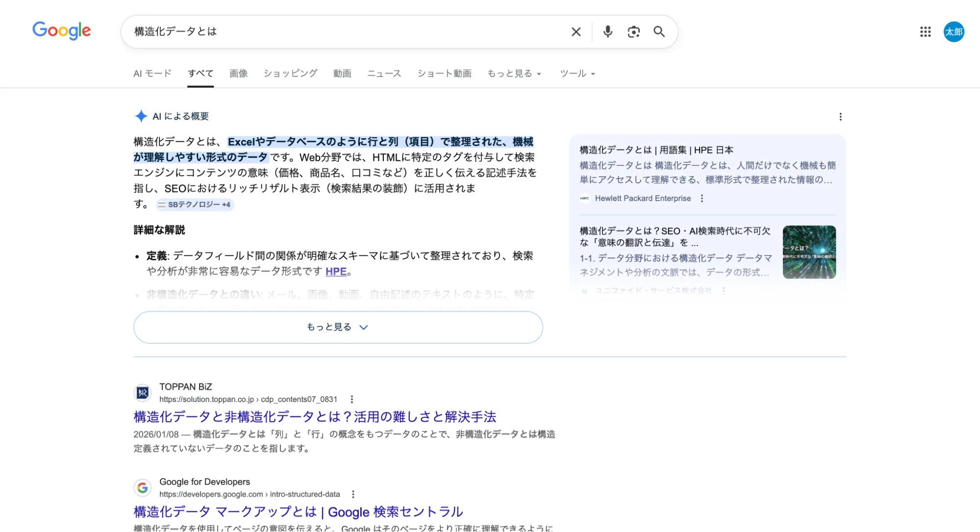980x532 pixels.
Task: Switch to the 画像 tab
Action: [238, 74]
